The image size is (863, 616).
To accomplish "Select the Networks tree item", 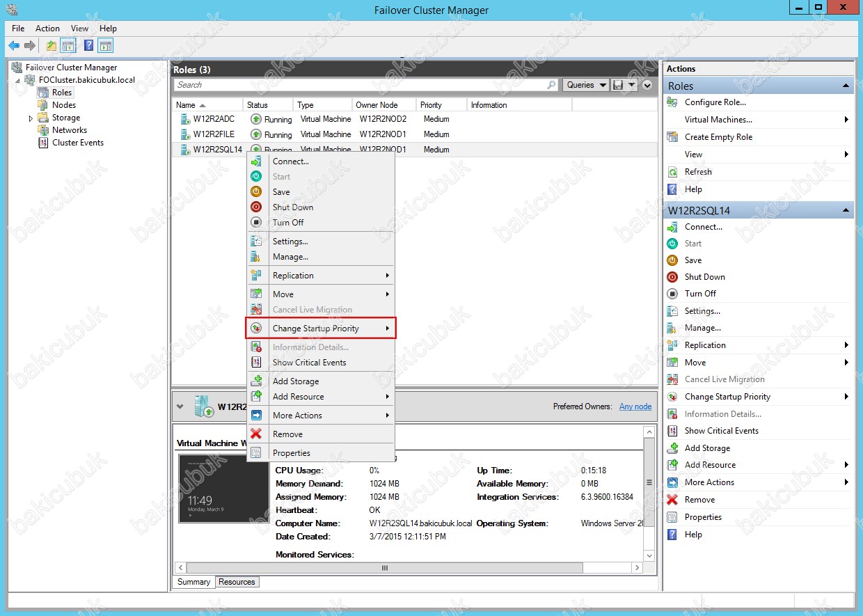I will coord(70,130).
